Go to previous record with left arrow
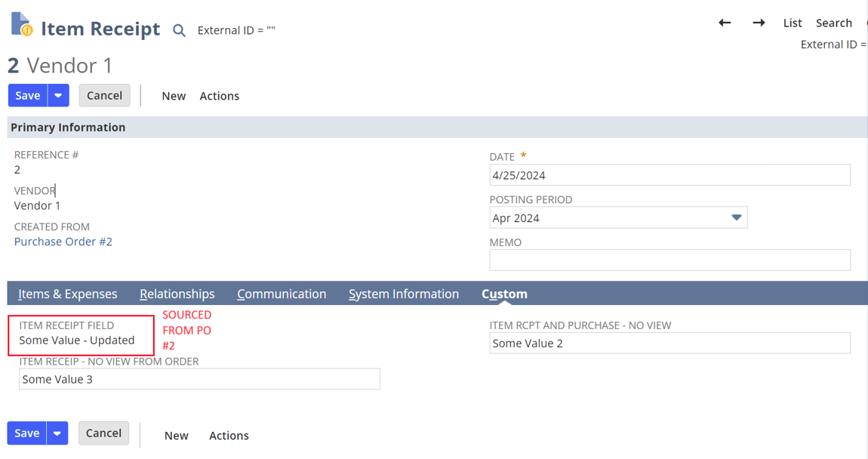 [x=725, y=23]
